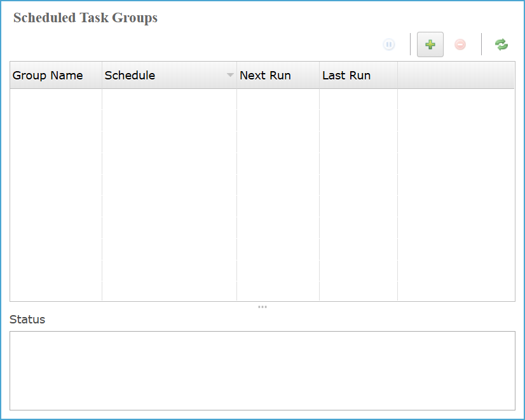Select the Last Run column header
Screen dimensions: 525x420
coord(346,76)
